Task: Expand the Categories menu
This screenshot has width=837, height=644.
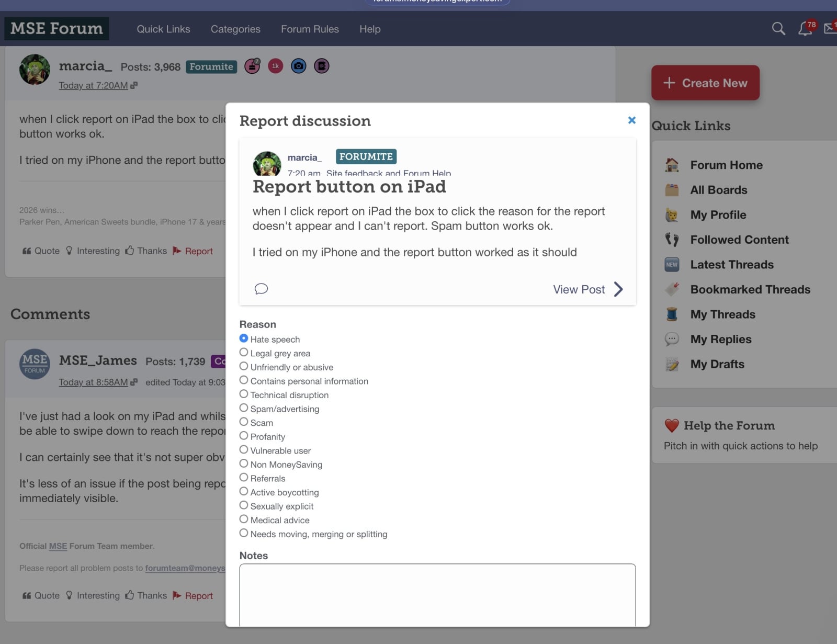Action: coord(235,29)
